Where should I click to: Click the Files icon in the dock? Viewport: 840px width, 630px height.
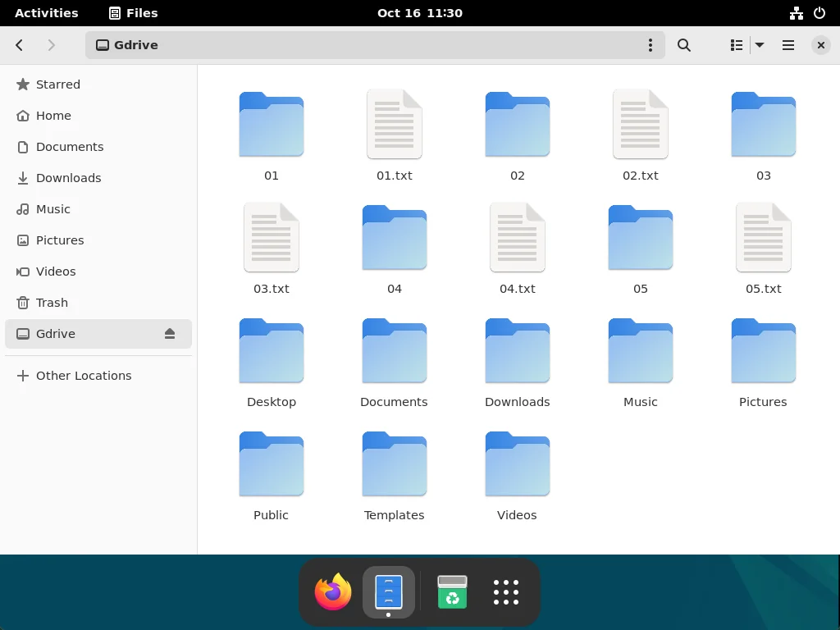point(389,592)
